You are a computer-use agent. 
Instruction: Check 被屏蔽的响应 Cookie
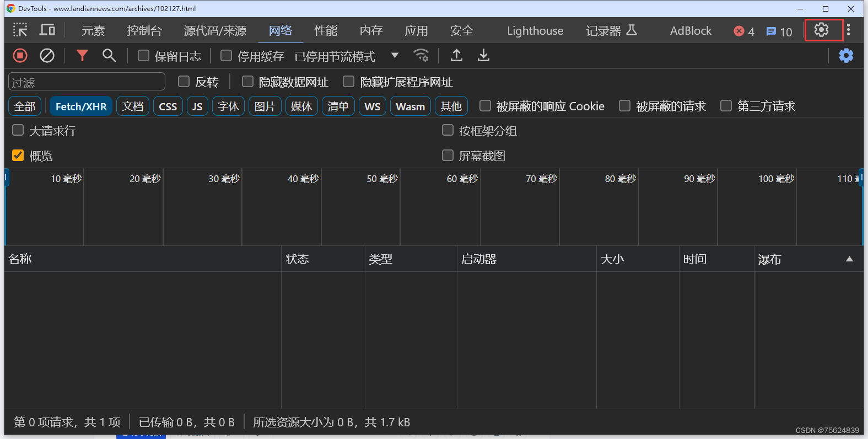pos(485,105)
